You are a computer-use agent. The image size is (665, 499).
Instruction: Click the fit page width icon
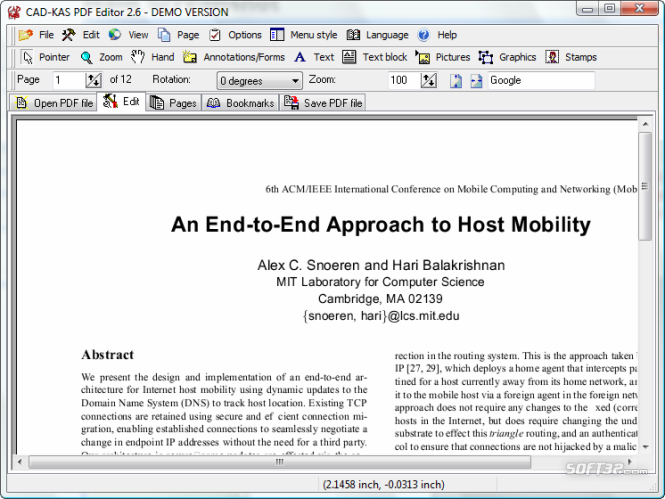(x=476, y=81)
